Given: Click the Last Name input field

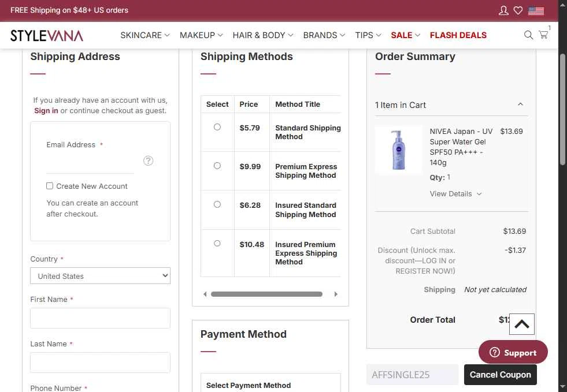Looking at the screenshot, I should (x=100, y=363).
